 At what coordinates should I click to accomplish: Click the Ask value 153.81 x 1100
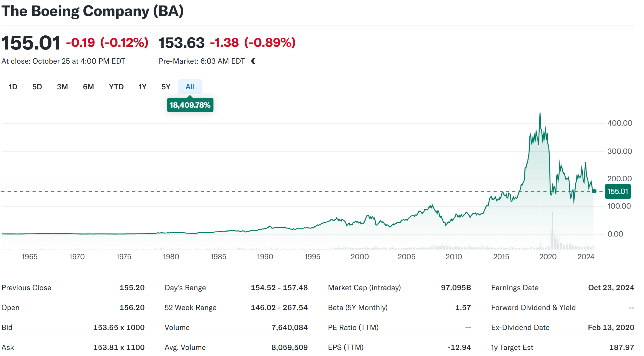(119, 347)
